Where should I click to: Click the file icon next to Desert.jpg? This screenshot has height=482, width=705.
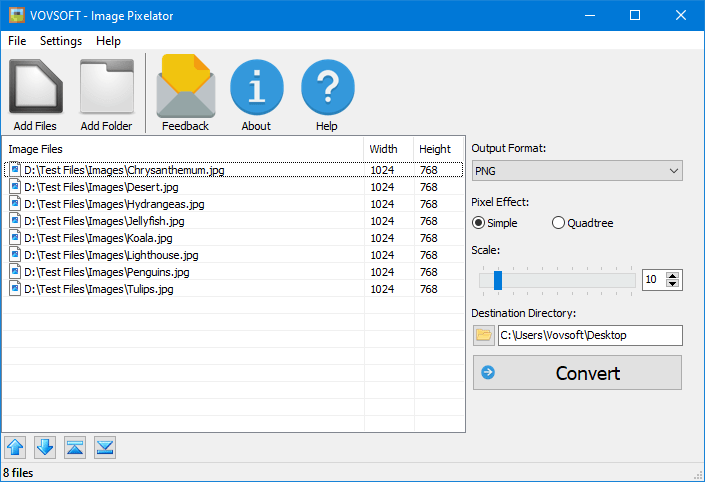tap(15, 187)
